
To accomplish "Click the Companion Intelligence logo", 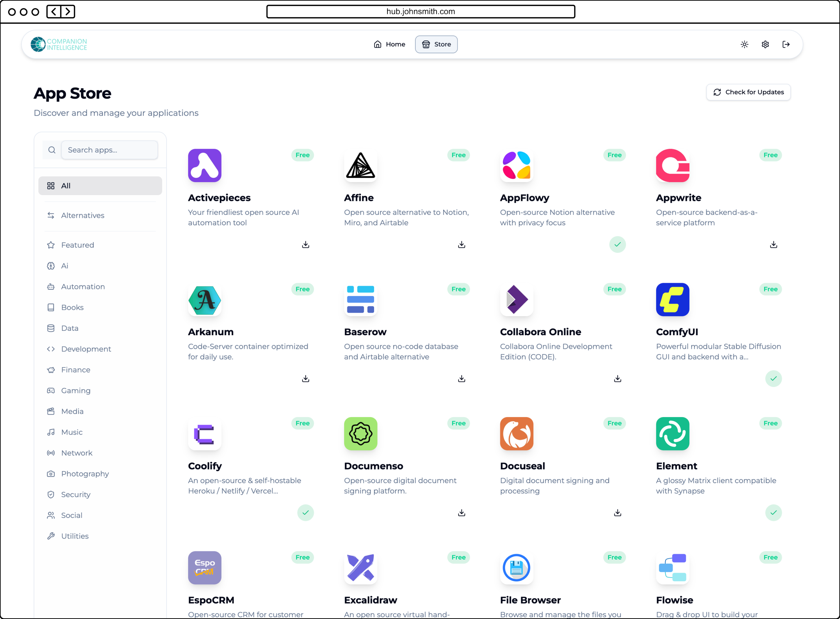I will (59, 44).
